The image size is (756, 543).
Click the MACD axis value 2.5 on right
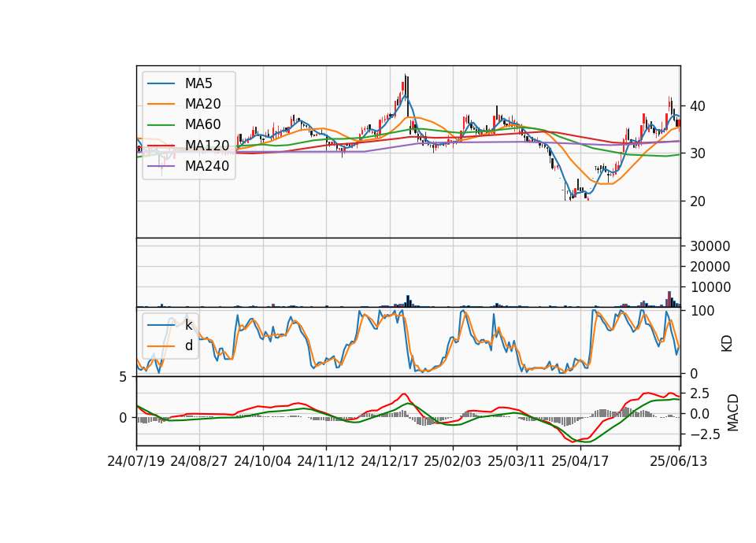pyautogui.click(x=700, y=393)
